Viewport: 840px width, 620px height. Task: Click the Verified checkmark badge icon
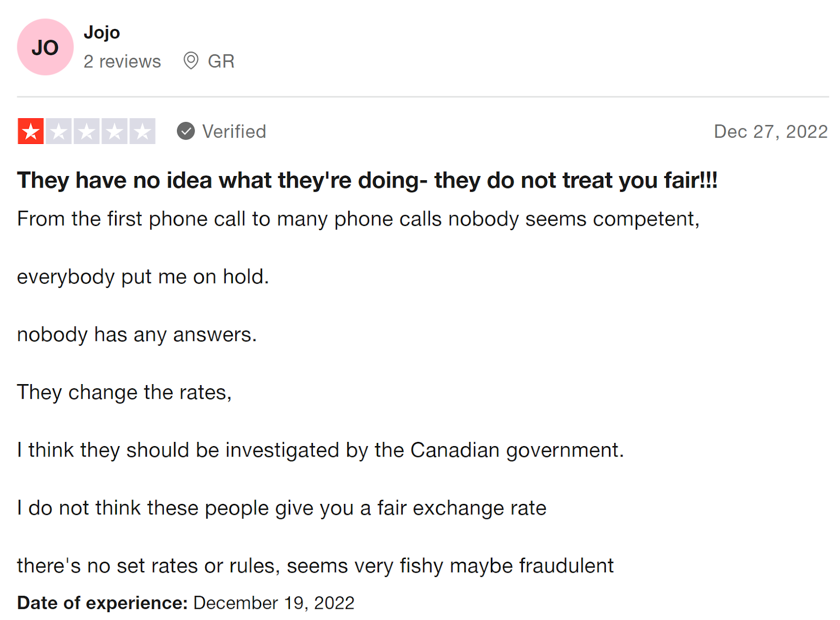coord(185,131)
